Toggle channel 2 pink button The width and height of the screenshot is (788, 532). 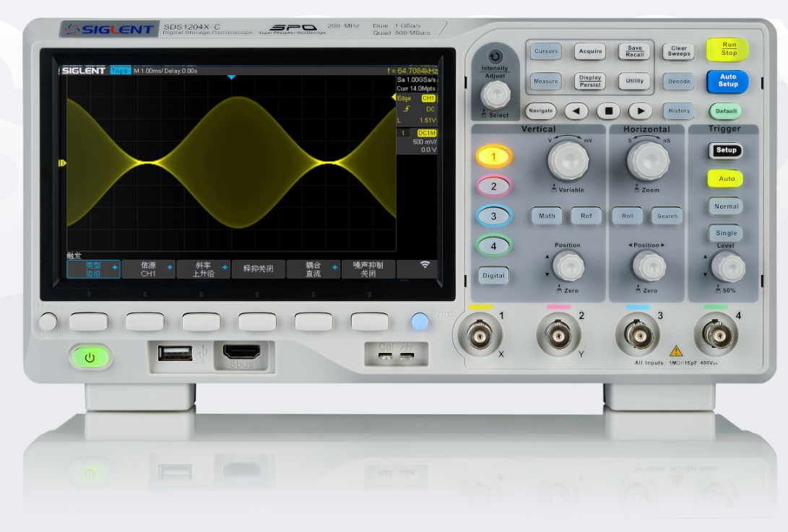493,186
